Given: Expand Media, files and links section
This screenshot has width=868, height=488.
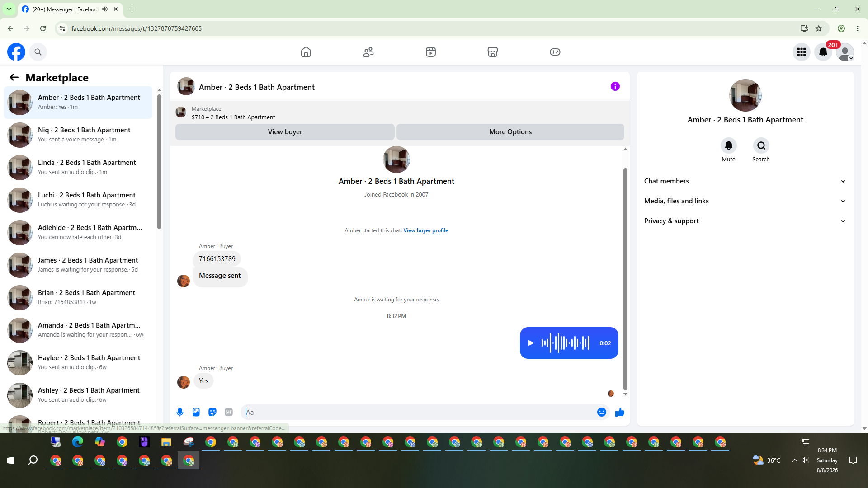Looking at the screenshot, I should pos(745,201).
